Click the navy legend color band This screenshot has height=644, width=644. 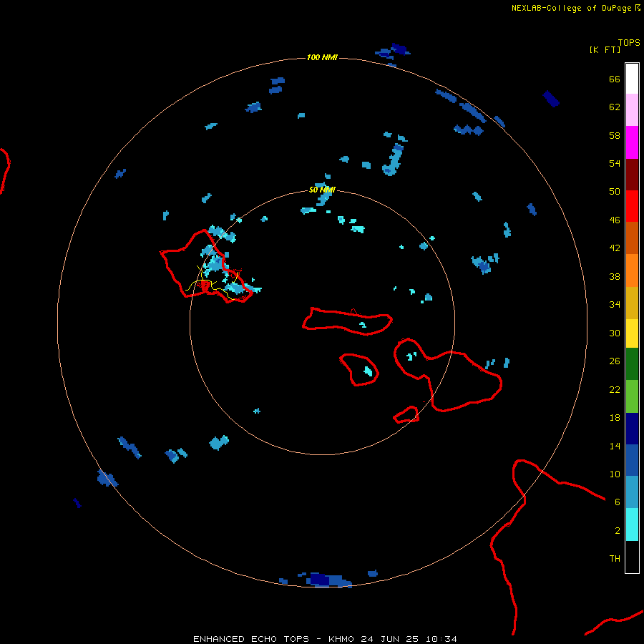coord(632,429)
